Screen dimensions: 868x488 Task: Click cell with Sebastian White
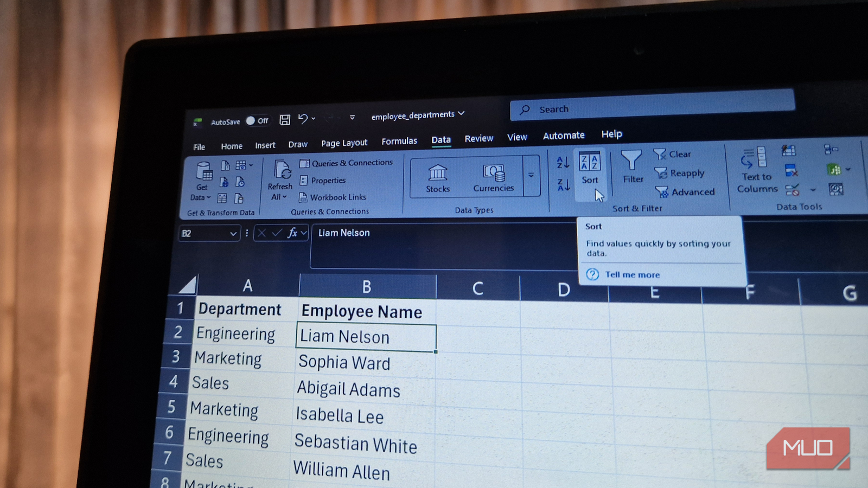point(362,443)
